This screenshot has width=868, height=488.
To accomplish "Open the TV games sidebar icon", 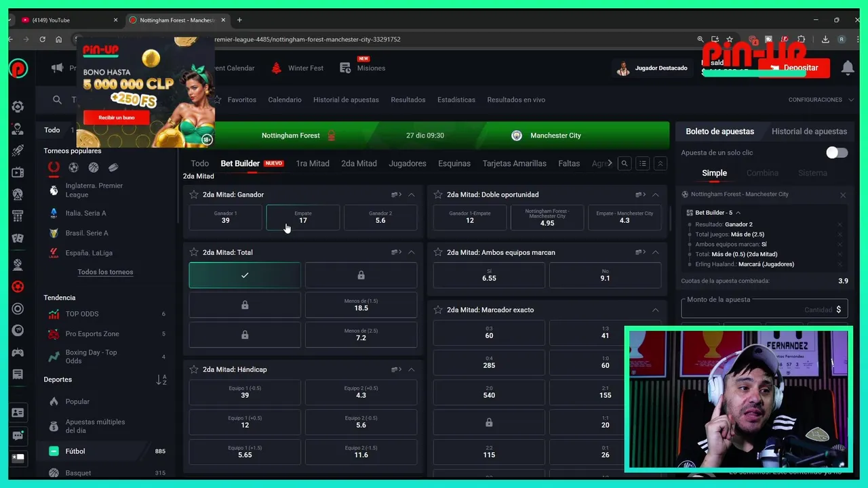I will [x=18, y=173].
